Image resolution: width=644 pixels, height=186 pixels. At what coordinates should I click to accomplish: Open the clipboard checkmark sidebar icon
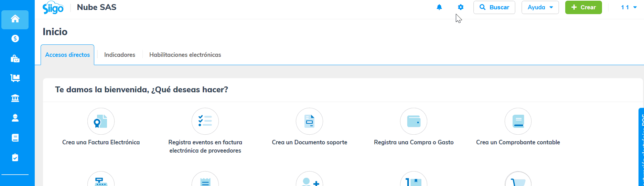[x=15, y=157]
